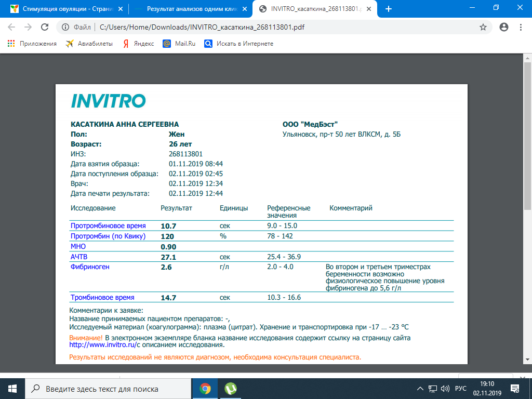Open the МНО test link
The image size is (532, 399).
tap(78, 246)
